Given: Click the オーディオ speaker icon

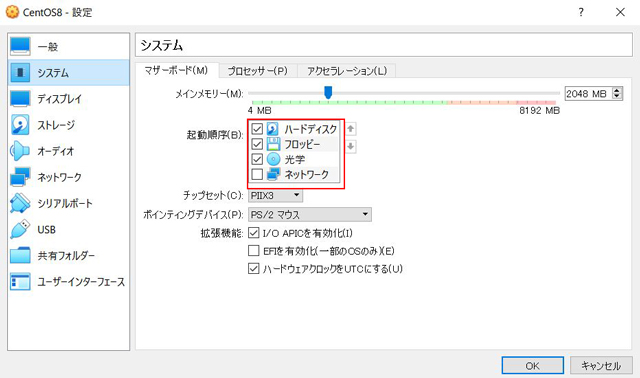Looking at the screenshot, I should coord(20,151).
